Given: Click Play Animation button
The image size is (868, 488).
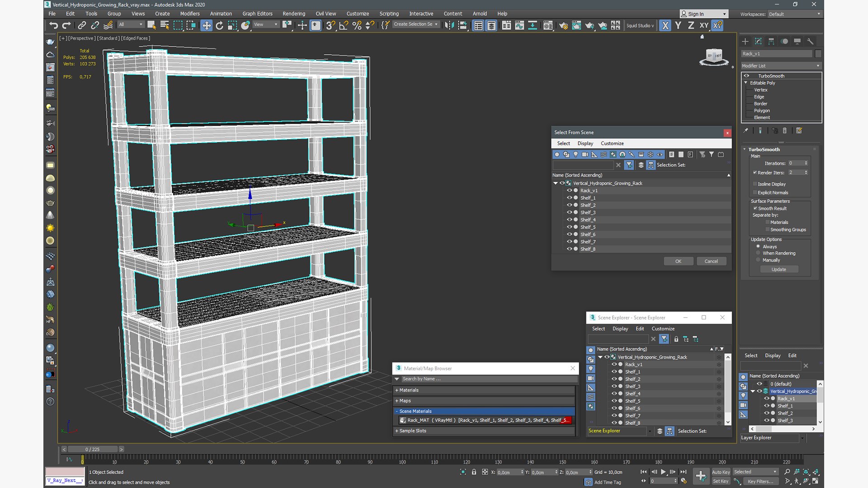Looking at the screenshot, I should coord(663,472).
